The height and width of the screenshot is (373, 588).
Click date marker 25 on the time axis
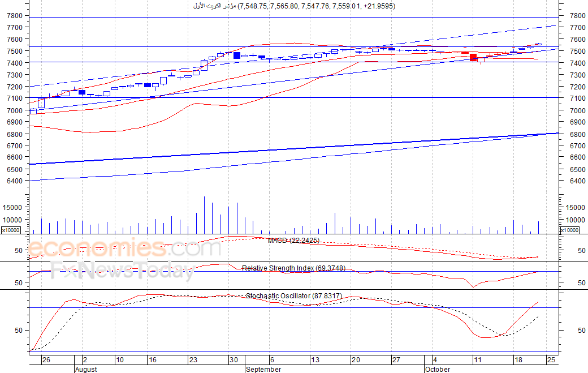click(x=551, y=360)
